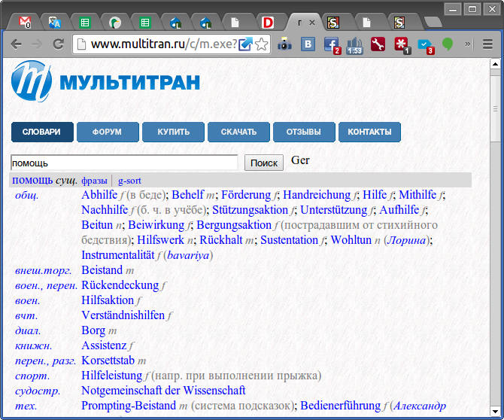Open the first green spreadsheet tab
This screenshot has height=420, width=504.
85,23
